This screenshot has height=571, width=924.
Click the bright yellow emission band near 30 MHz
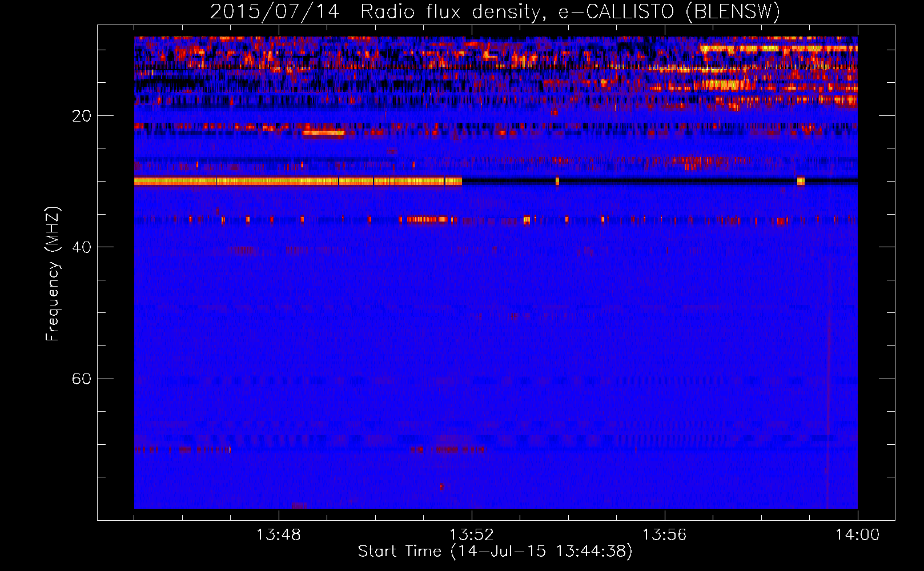coord(298,181)
